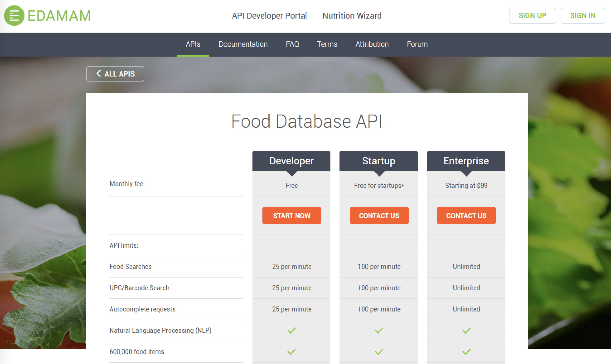Click the 600,000 food items checkmark under Enterprise
The width and height of the screenshot is (611, 364).
tap(466, 352)
